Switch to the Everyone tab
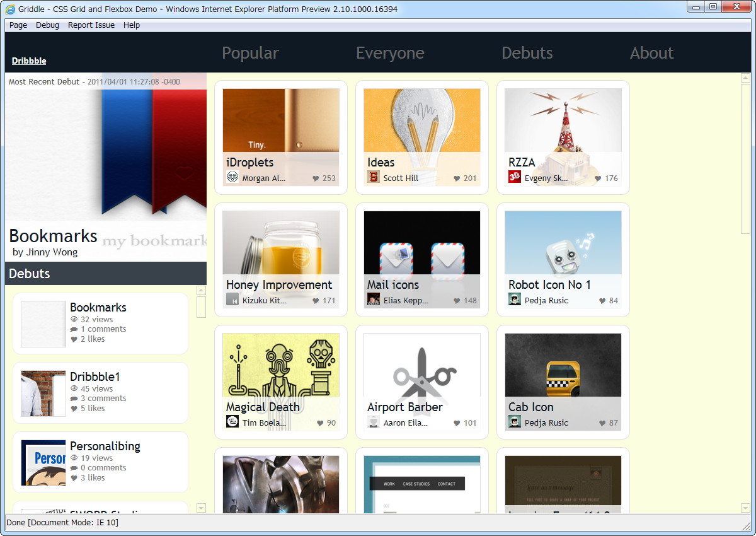The height and width of the screenshot is (536, 756). click(x=390, y=53)
